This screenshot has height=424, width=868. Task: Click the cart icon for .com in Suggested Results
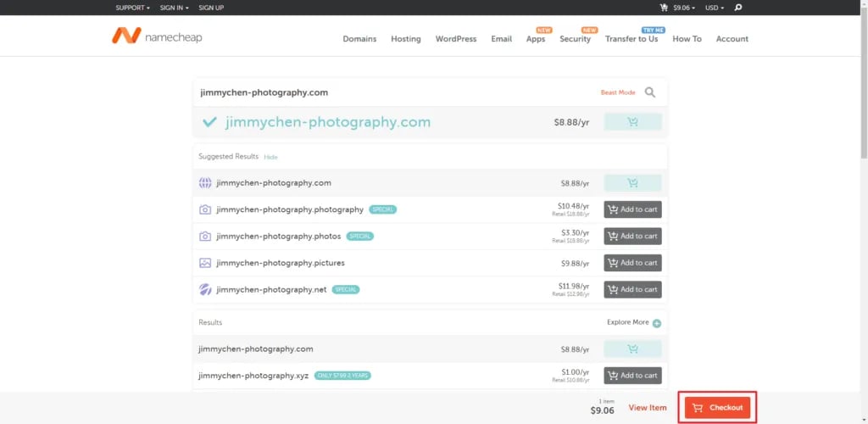(x=632, y=182)
